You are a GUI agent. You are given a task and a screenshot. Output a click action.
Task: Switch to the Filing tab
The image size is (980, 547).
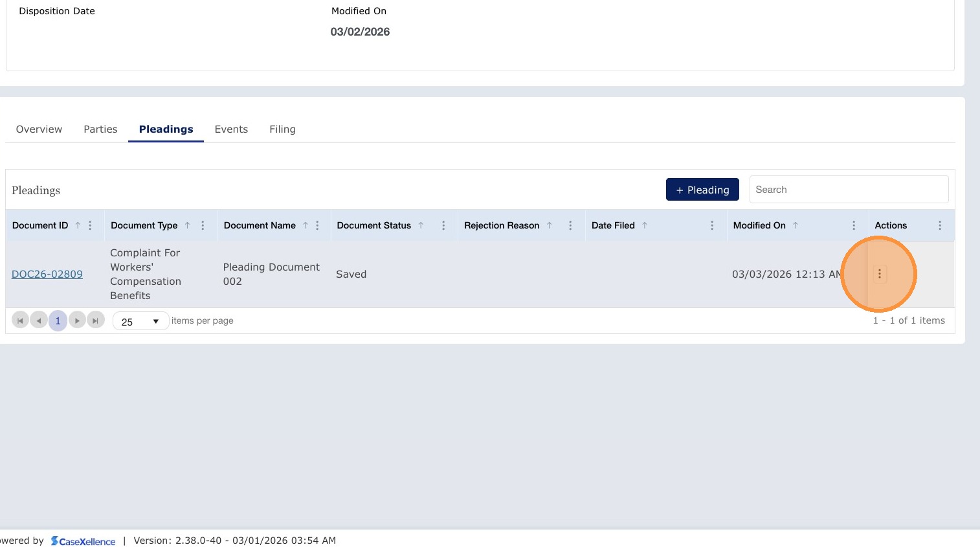click(x=282, y=129)
